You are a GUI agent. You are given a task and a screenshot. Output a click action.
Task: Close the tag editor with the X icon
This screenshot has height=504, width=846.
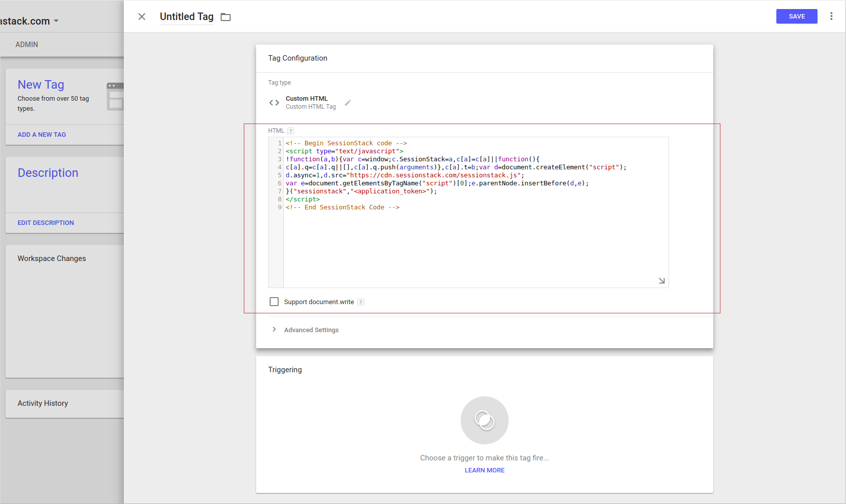click(x=142, y=17)
